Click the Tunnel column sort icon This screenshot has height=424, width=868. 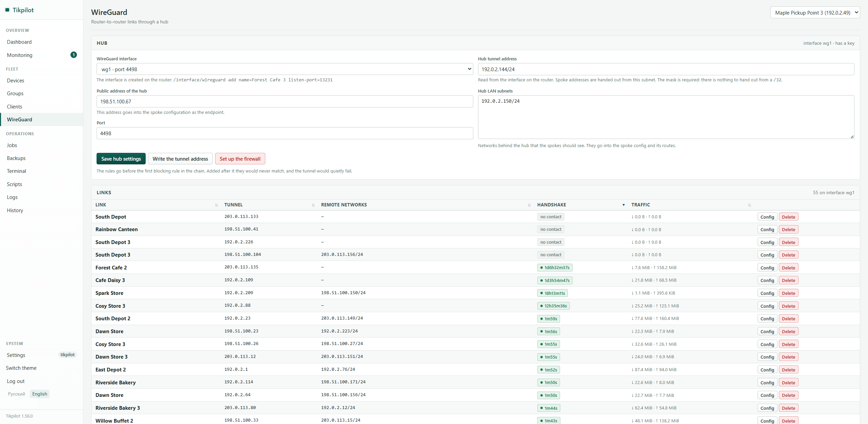[313, 205]
